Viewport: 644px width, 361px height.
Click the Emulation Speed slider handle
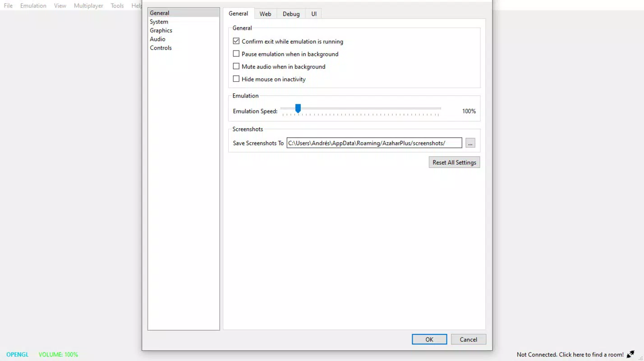coord(298,108)
